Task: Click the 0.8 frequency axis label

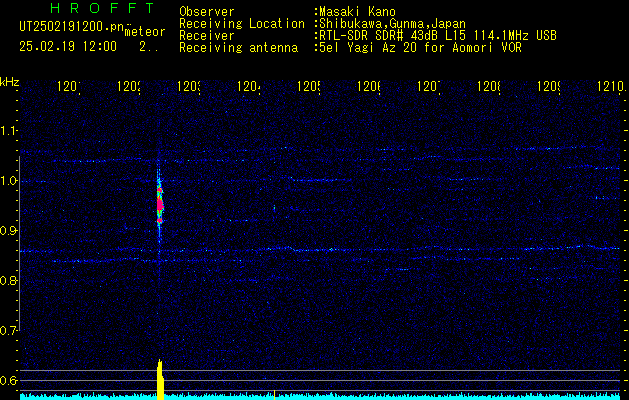Action: (x=9, y=281)
